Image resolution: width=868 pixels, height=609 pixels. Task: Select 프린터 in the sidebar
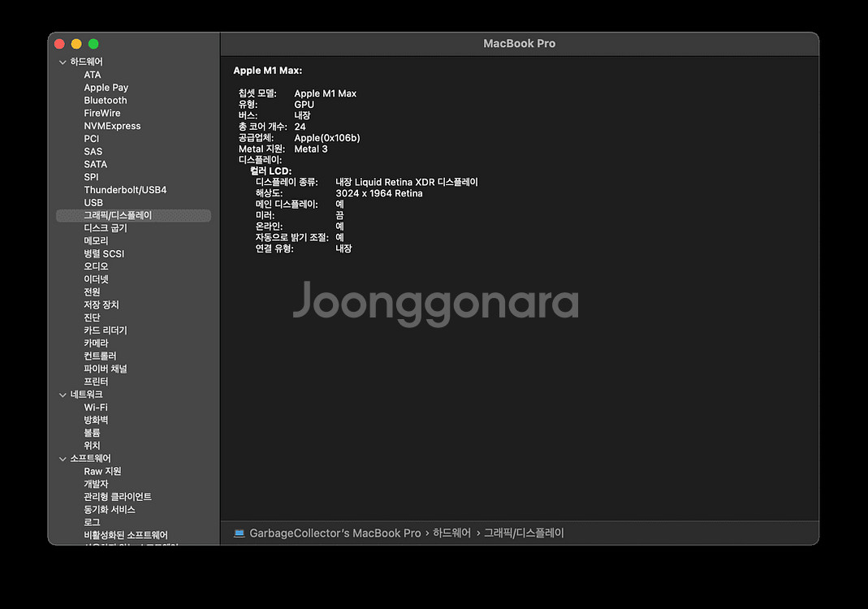click(x=96, y=382)
